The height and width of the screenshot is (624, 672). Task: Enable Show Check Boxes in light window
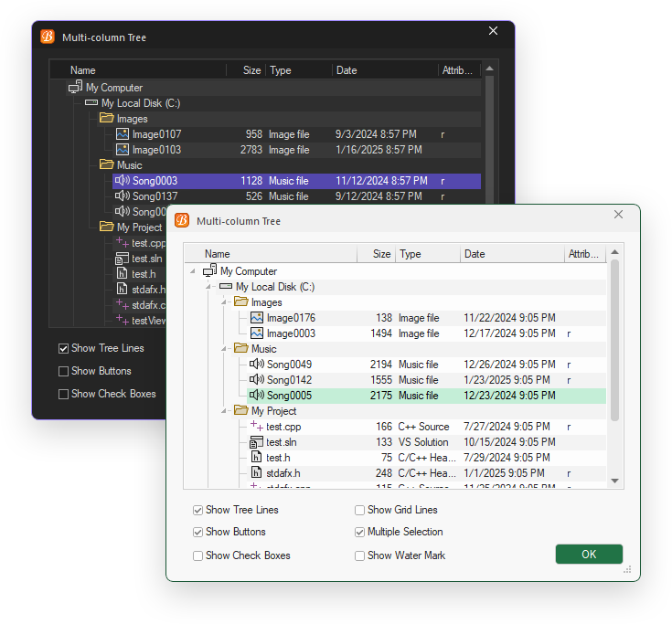coord(197,555)
